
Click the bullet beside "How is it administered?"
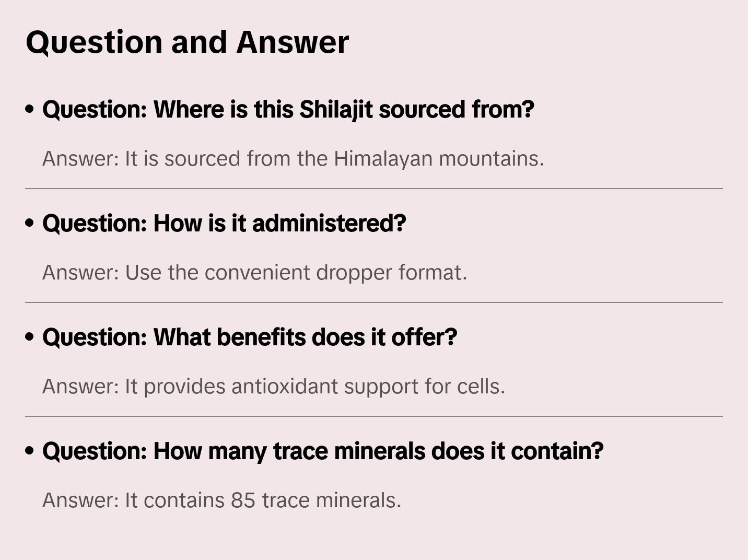30,224
